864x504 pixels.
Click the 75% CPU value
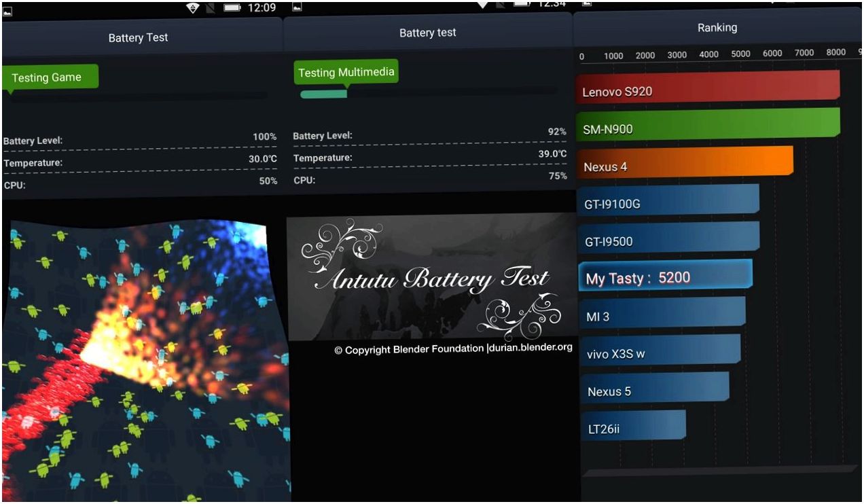point(558,176)
